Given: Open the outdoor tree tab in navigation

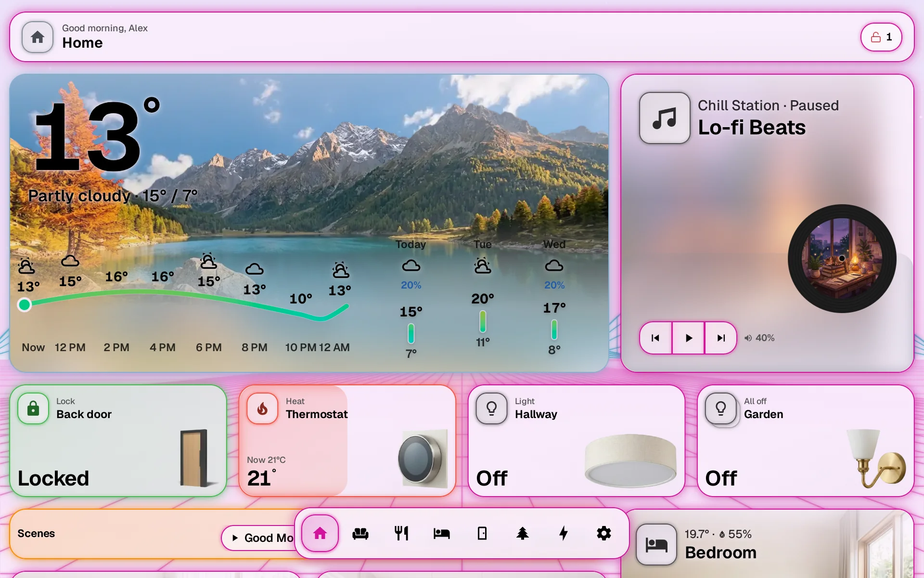Looking at the screenshot, I should 523,533.
